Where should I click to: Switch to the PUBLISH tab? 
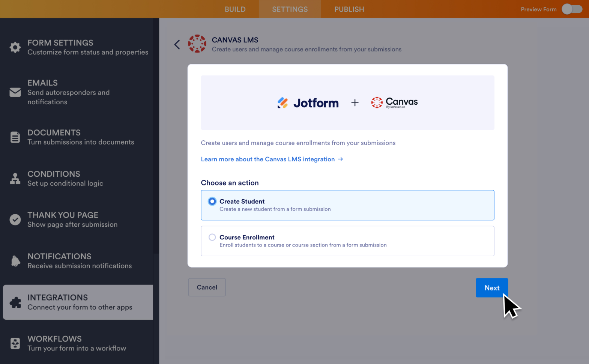point(349,9)
